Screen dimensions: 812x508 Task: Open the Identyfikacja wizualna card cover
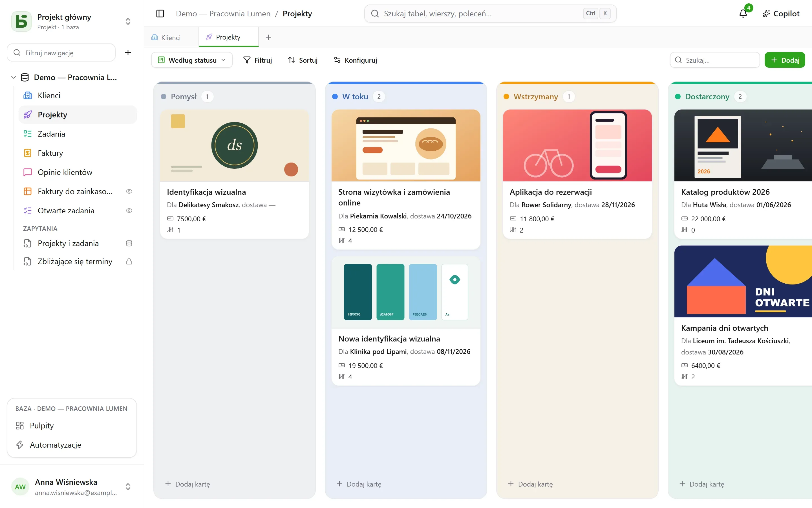click(235, 145)
